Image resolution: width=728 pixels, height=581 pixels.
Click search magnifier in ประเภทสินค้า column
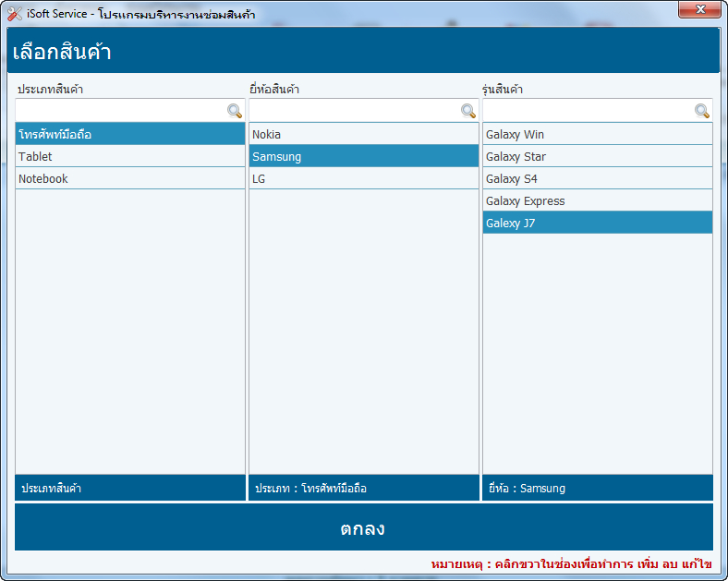[235, 111]
